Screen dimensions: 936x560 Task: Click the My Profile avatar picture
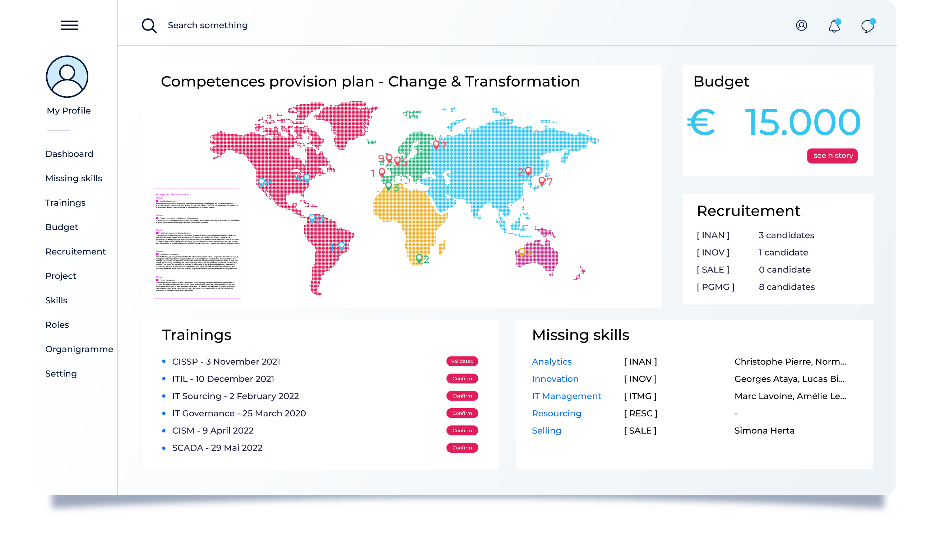[67, 76]
